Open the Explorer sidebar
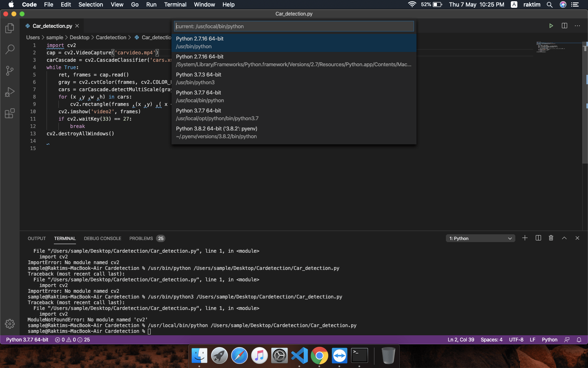Image resolution: width=588 pixels, height=368 pixels. pos(10,28)
